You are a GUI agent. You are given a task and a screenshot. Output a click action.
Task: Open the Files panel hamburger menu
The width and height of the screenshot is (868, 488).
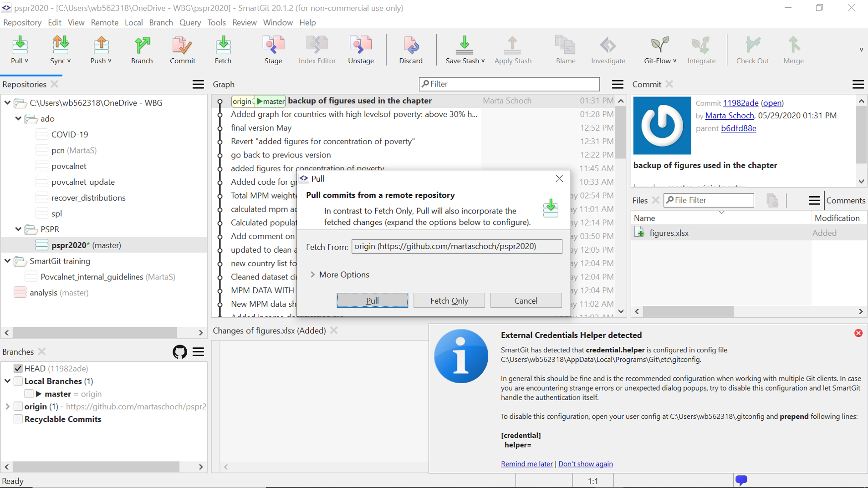click(x=814, y=200)
